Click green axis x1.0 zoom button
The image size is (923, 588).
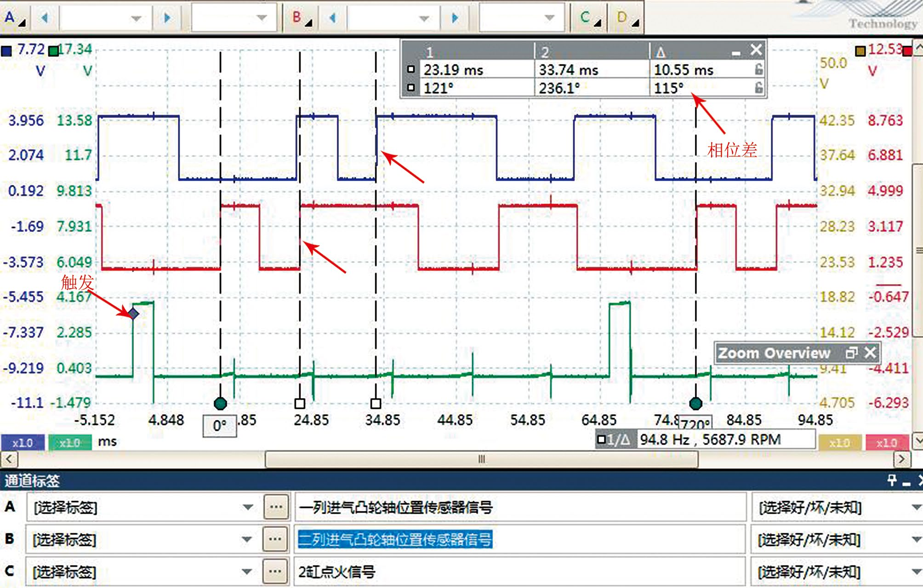point(70,443)
